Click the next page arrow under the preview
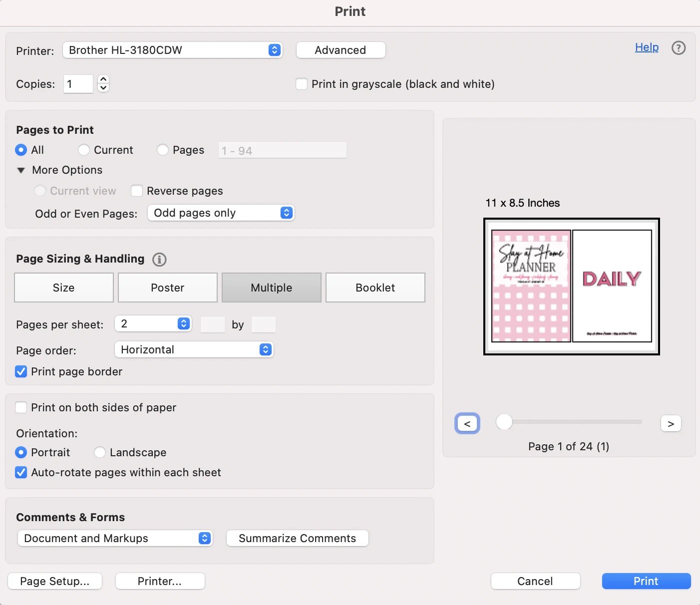 point(671,423)
